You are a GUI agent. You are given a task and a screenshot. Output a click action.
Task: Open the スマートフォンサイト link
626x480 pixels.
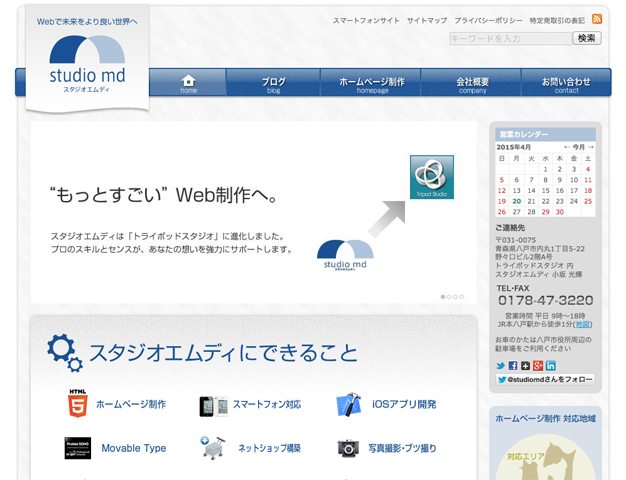[366, 20]
